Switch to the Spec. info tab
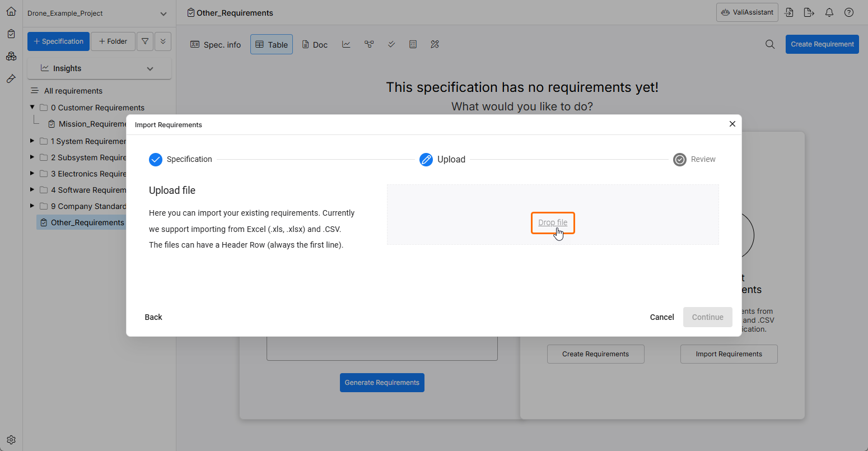 pyautogui.click(x=216, y=45)
